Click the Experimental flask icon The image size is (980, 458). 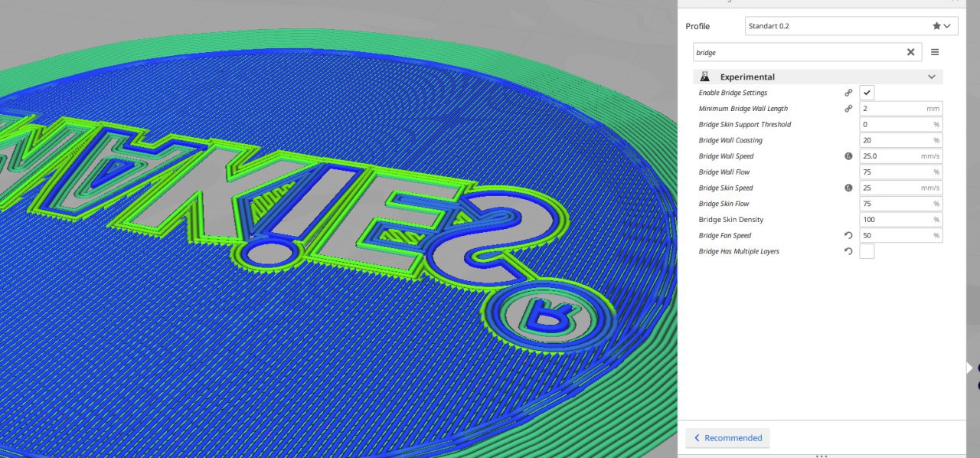click(705, 77)
